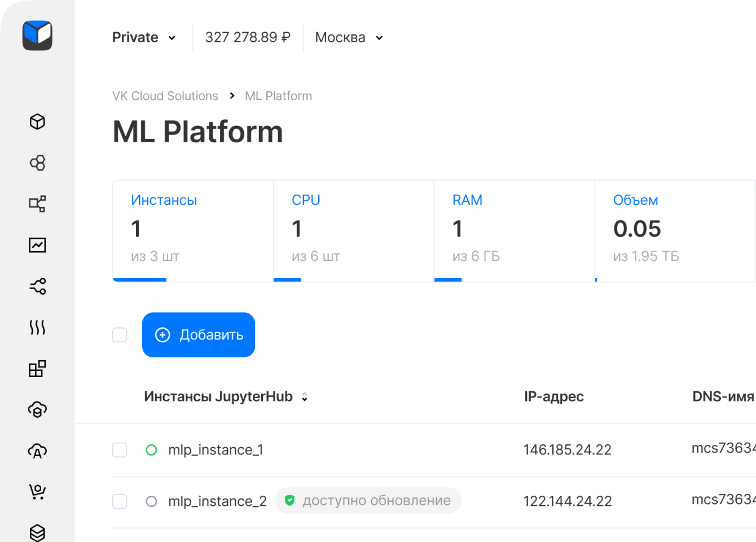756x542 pixels.
Task: Click the DNS name of mlp_instance_2
Action: 724,500
